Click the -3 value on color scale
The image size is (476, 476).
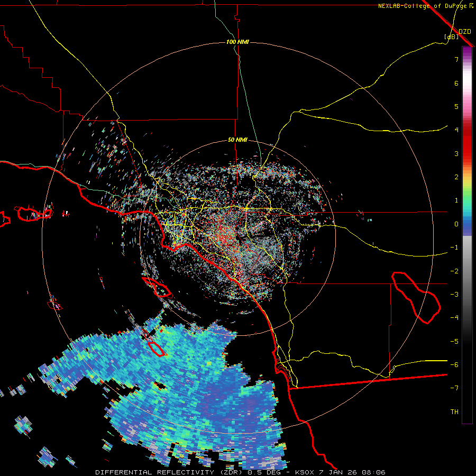[x=454, y=295]
